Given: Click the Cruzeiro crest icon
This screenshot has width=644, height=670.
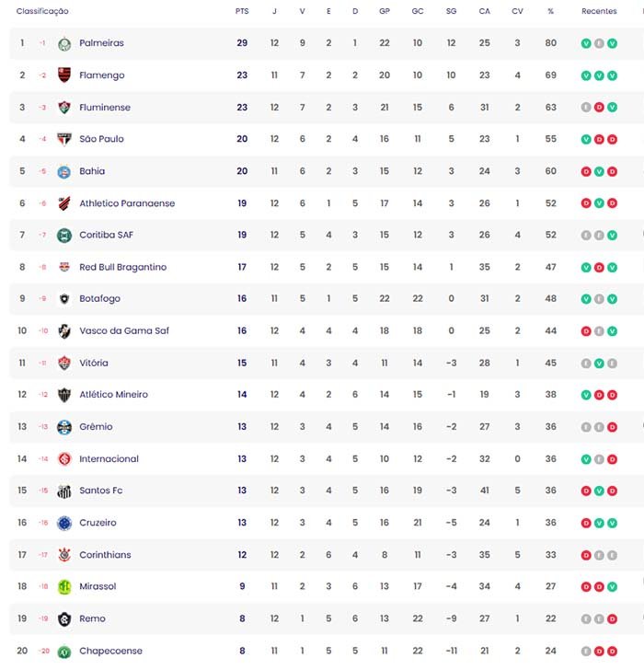Looking at the screenshot, I should [x=64, y=523].
